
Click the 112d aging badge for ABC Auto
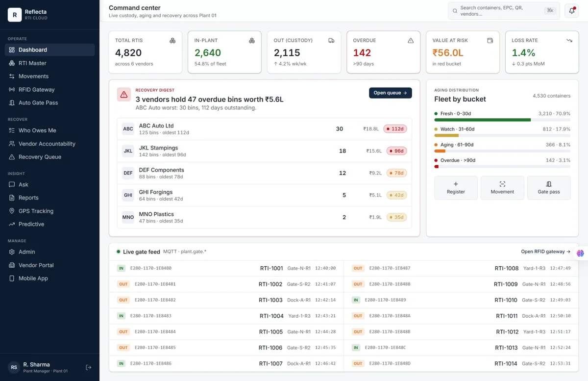click(x=395, y=129)
